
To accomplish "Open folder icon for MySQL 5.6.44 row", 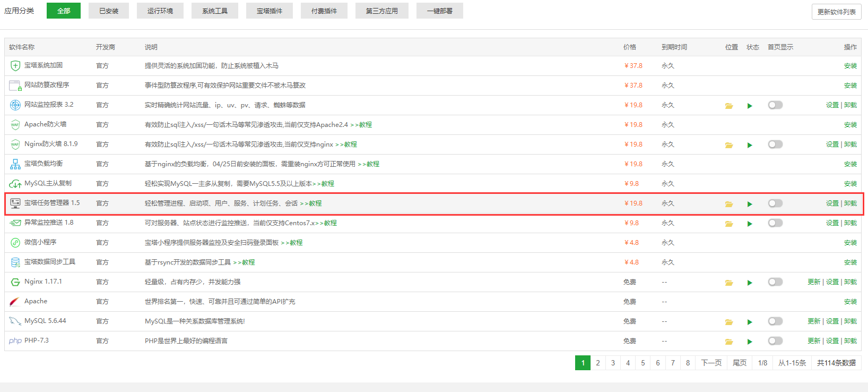I will tap(729, 322).
